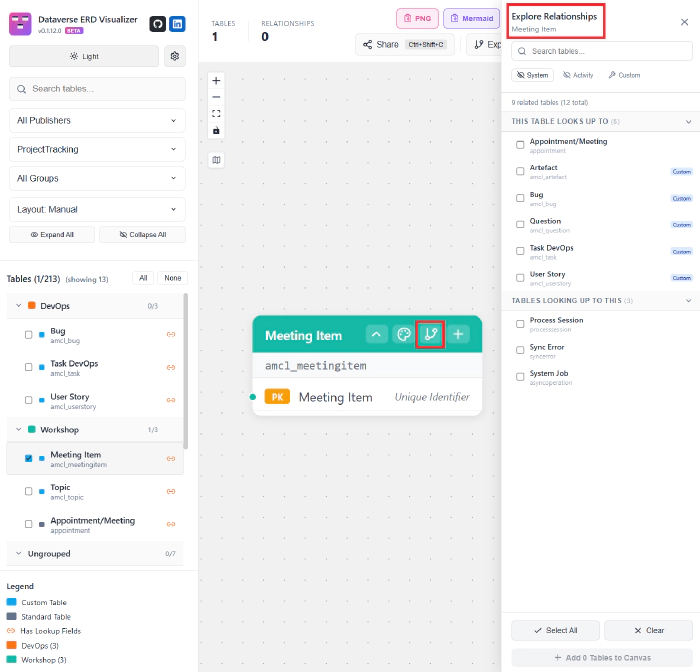Open settings gear next to Light button
700x672 pixels.
[x=175, y=56]
